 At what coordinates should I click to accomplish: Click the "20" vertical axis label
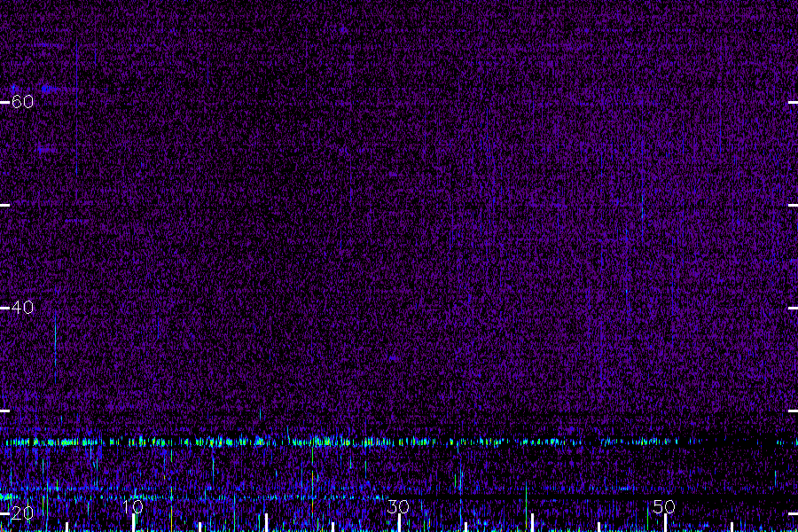[x=22, y=513]
